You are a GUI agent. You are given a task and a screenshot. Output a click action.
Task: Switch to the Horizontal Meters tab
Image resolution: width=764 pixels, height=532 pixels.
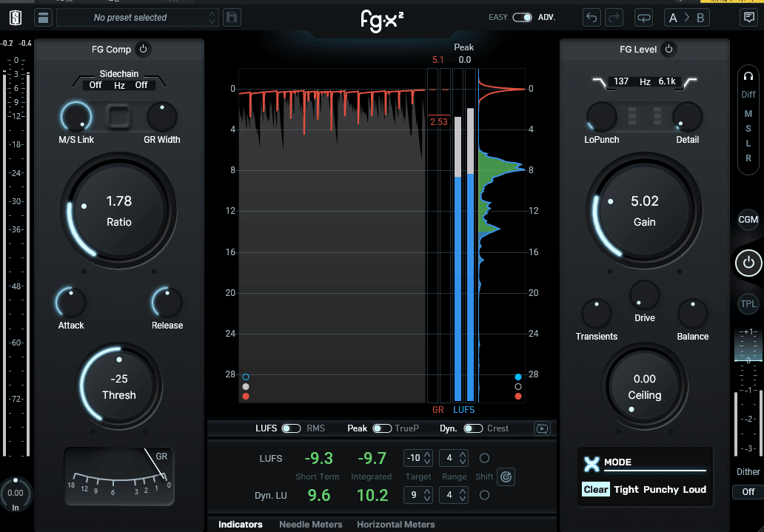pos(395,525)
